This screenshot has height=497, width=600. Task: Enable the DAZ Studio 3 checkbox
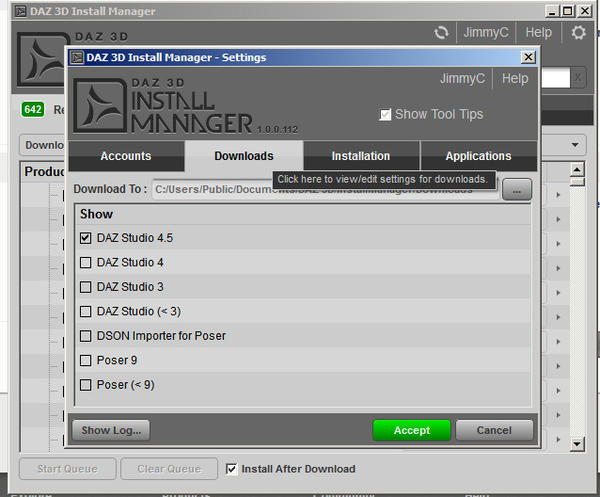pyautogui.click(x=85, y=287)
